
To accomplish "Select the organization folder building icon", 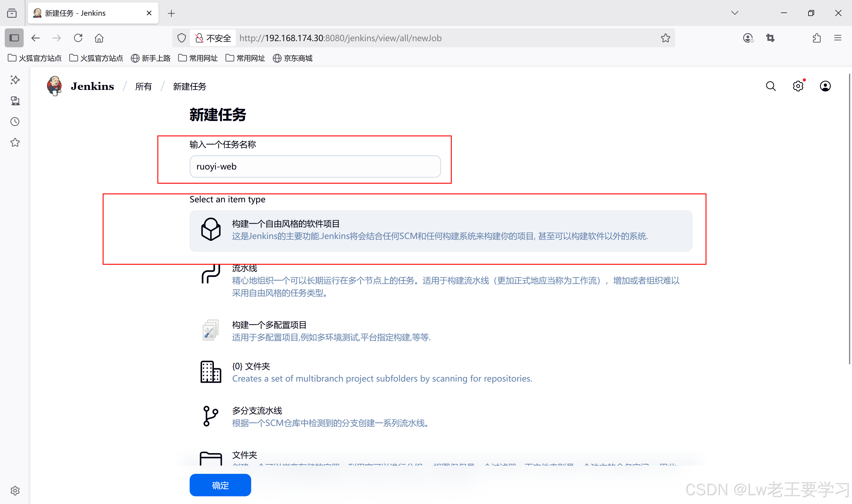I will [211, 372].
